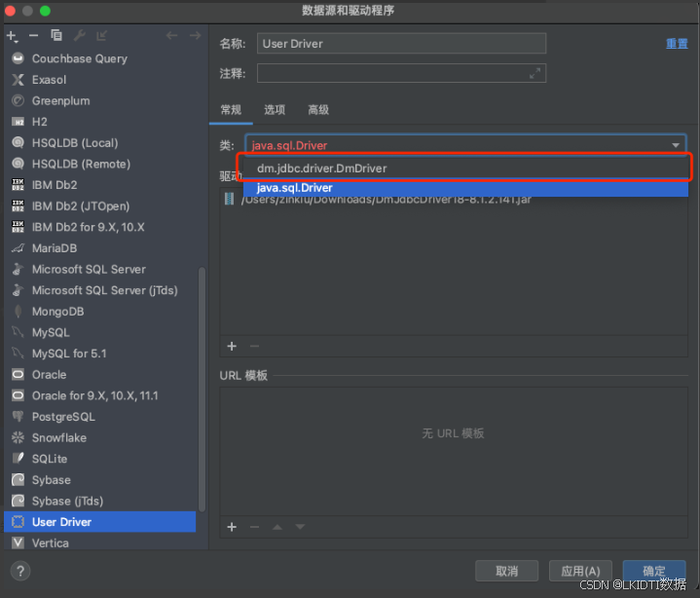Select HSQLDB (Remote) driver
The height and width of the screenshot is (598, 700).
tap(100, 164)
